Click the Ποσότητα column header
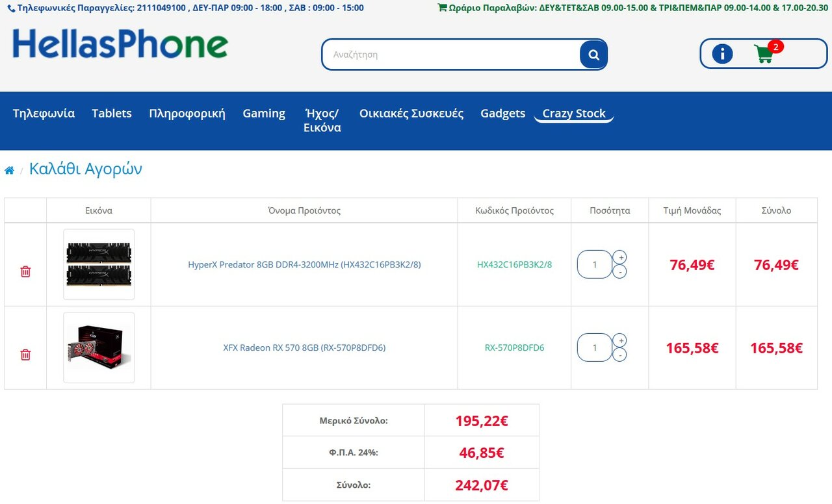 [610, 210]
